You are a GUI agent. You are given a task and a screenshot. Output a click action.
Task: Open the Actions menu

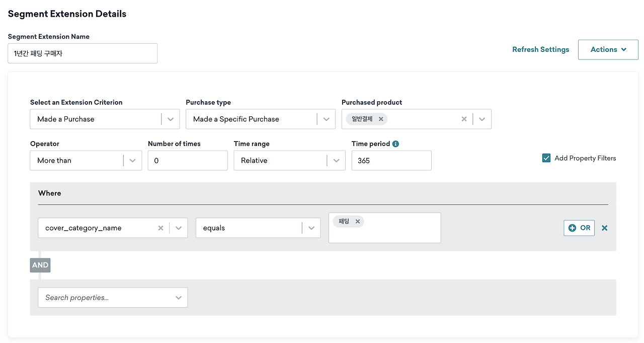pyautogui.click(x=608, y=50)
